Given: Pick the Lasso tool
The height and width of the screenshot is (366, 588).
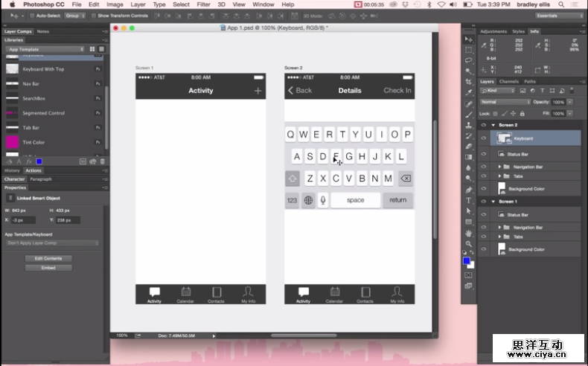Looking at the screenshot, I should coord(469,60).
